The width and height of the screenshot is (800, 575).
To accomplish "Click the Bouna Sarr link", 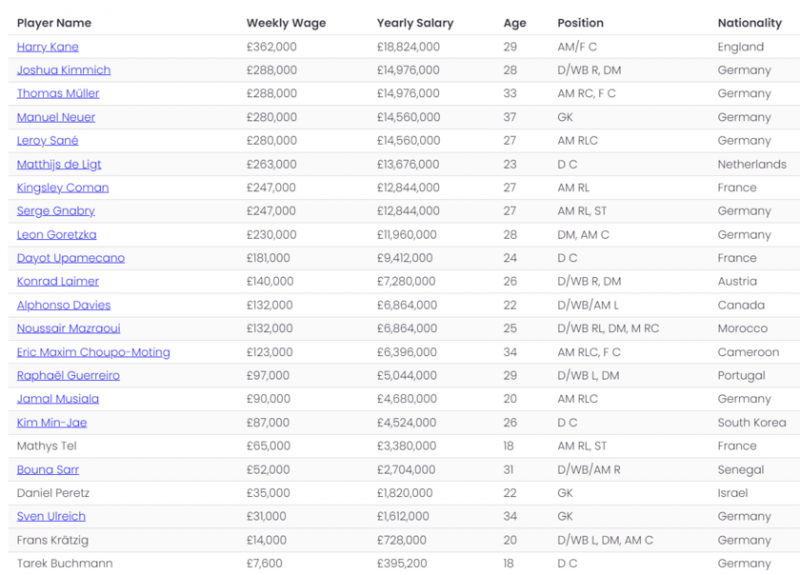I will pos(47,470).
